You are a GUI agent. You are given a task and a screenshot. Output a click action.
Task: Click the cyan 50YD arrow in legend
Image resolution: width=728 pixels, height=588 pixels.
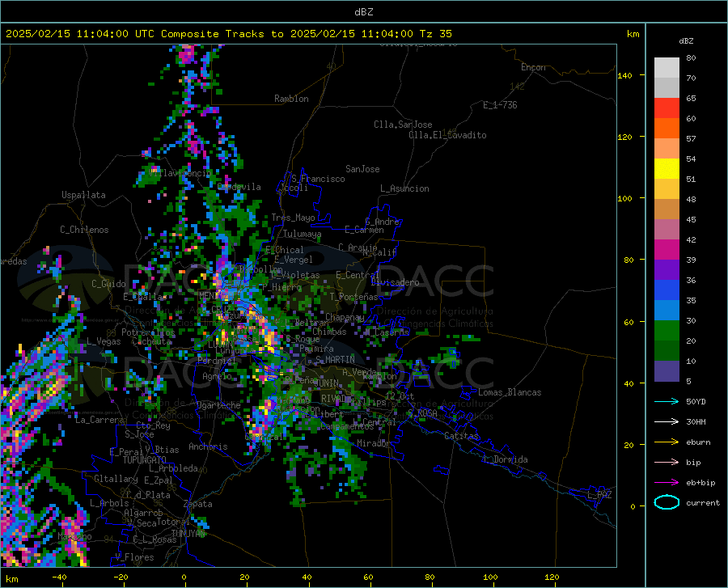(x=667, y=401)
